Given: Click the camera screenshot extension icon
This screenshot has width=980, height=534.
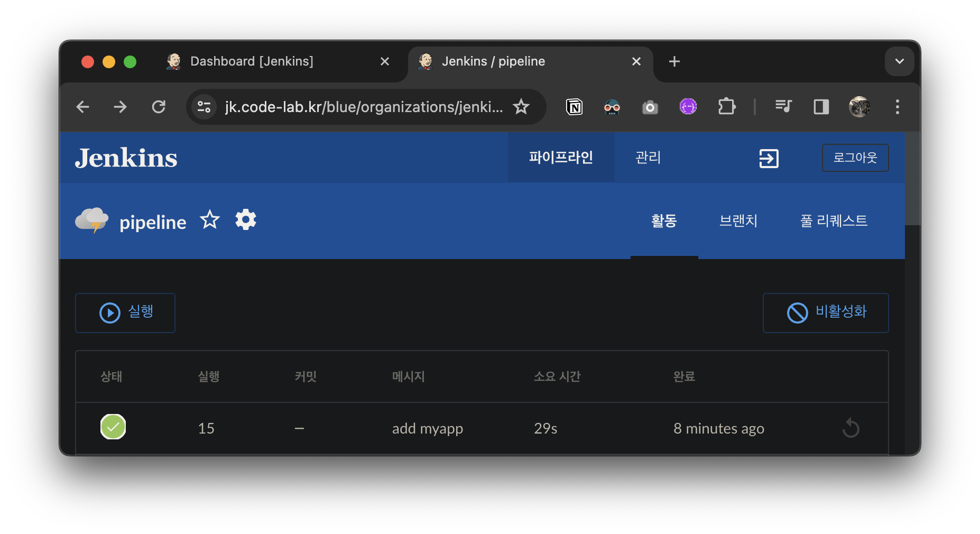Looking at the screenshot, I should click(x=650, y=107).
